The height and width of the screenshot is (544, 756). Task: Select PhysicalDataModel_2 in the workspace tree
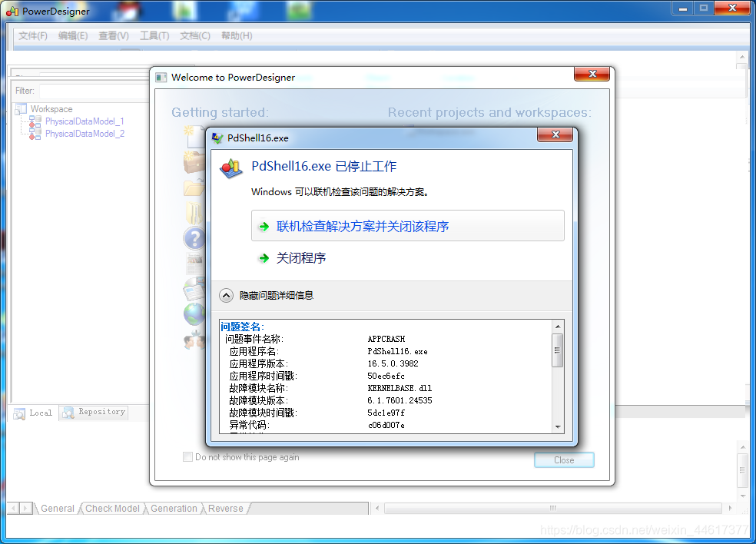[x=85, y=134]
